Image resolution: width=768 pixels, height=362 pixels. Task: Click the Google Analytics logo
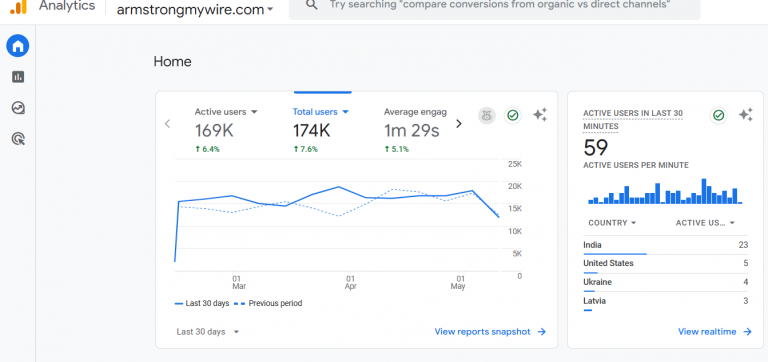(19, 6)
